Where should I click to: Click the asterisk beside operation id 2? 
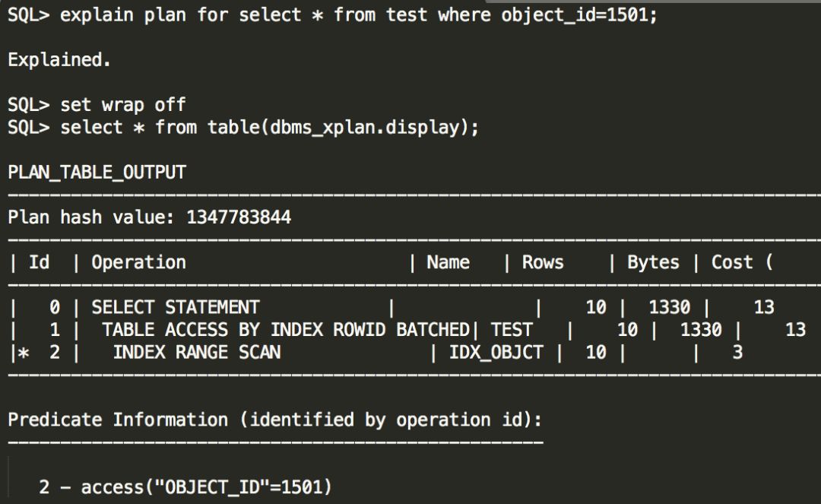click(x=24, y=352)
